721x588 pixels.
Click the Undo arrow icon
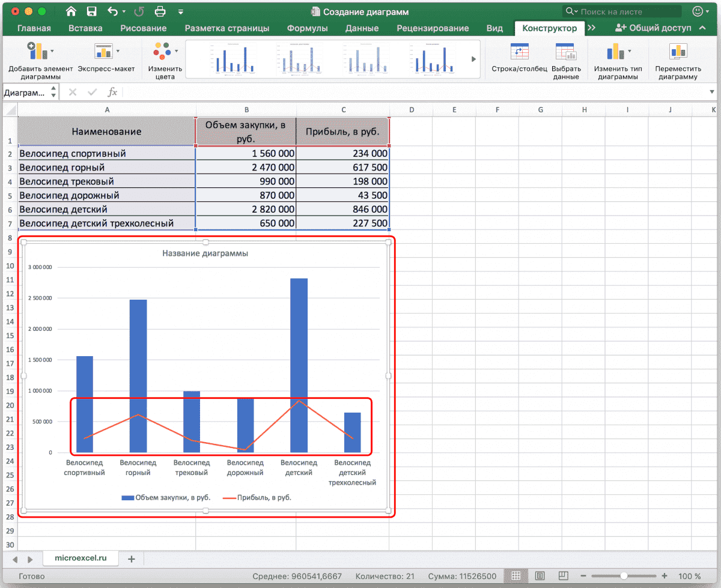point(112,11)
